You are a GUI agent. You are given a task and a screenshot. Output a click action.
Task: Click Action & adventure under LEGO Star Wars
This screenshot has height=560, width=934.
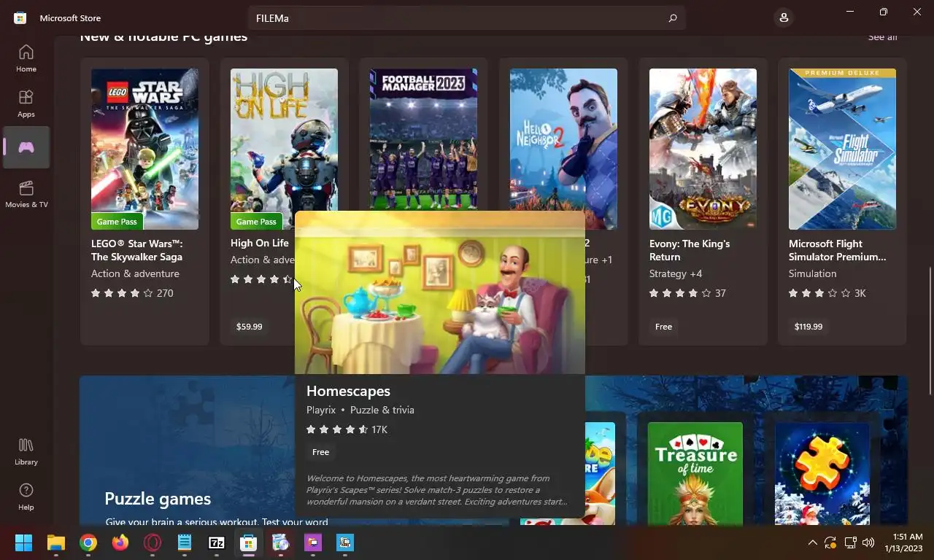click(x=135, y=273)
